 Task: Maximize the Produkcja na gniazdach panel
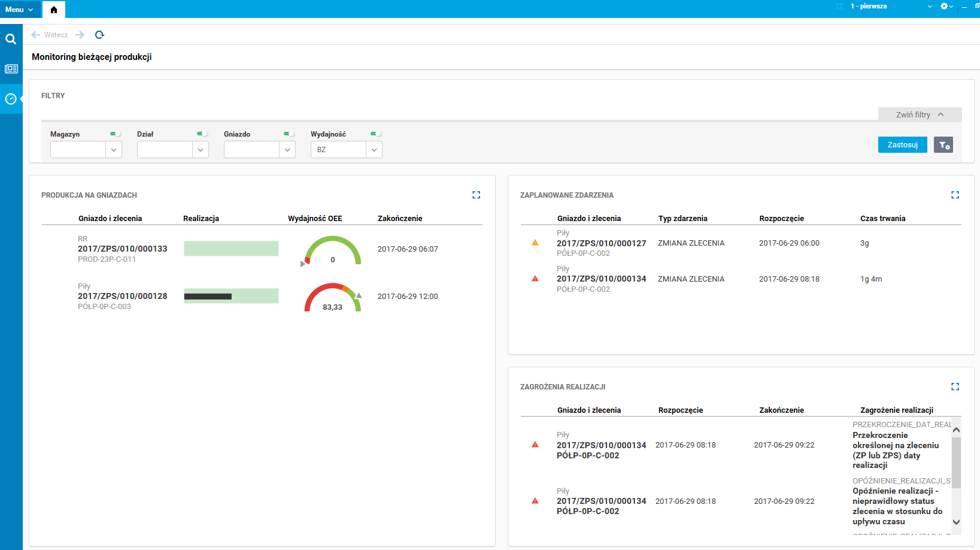point(476,195)
